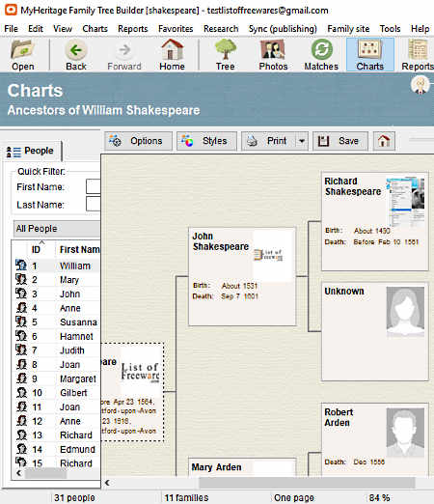
Task: Click the 84 % zoom status
Action: pyautogui.click(x=379, y=497)
